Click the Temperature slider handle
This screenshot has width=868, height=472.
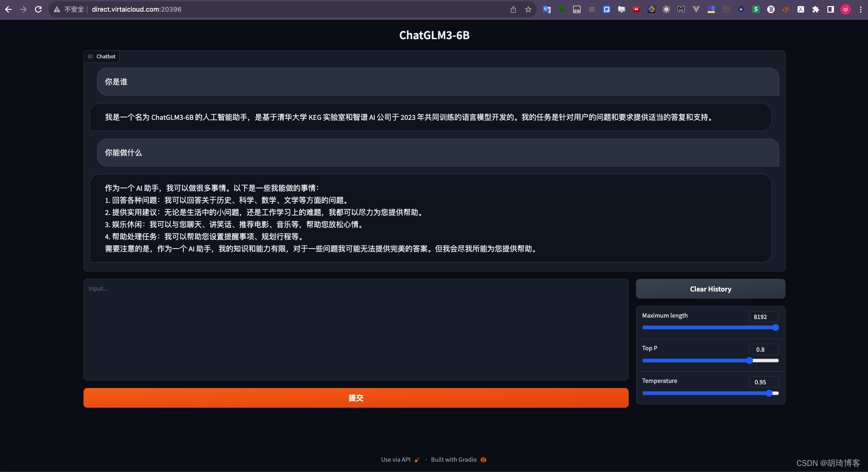click(769, 393)
